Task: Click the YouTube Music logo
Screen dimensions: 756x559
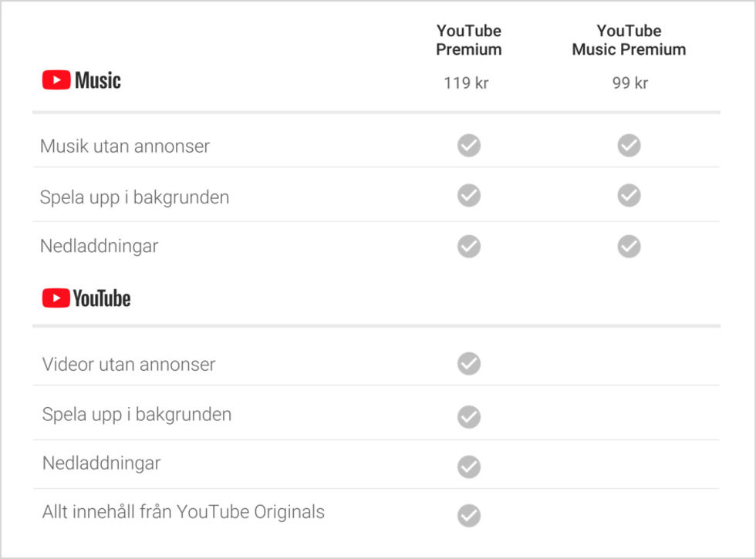Action: pyautogui.click(x=81, y=80)
